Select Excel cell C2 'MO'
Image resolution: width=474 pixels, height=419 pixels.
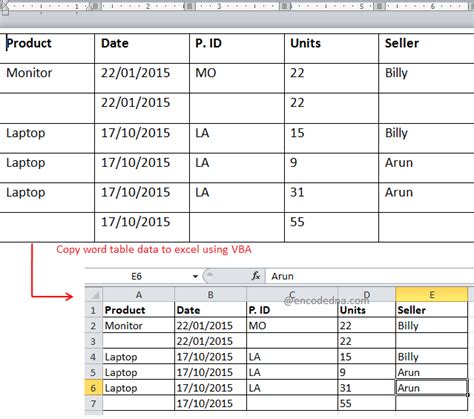[292, 326]
